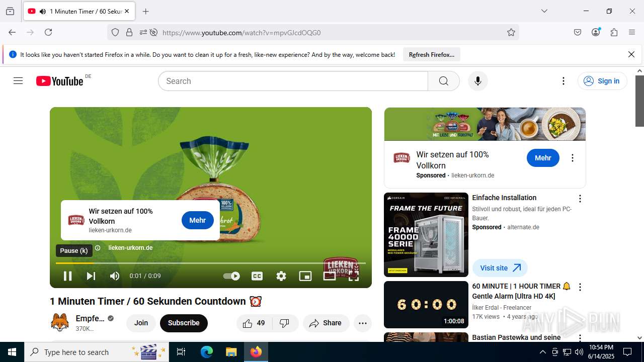
Task: Go back in Firefox
Action: tap(12, 32)
